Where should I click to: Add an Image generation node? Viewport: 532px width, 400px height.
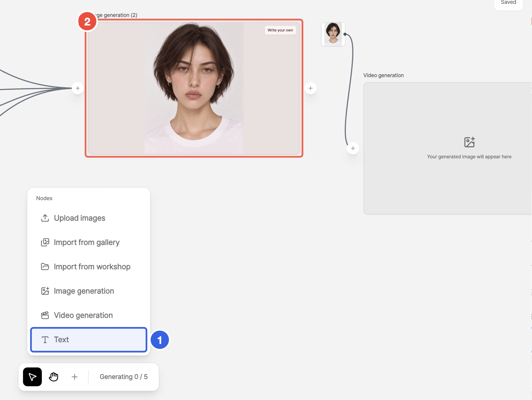[88, 291]
